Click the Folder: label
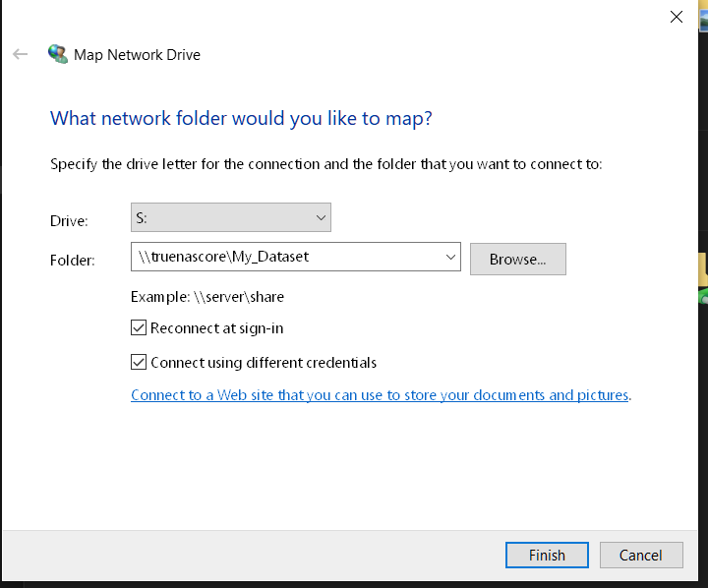Screen dimensions: 708x588 tap(72, 261)
